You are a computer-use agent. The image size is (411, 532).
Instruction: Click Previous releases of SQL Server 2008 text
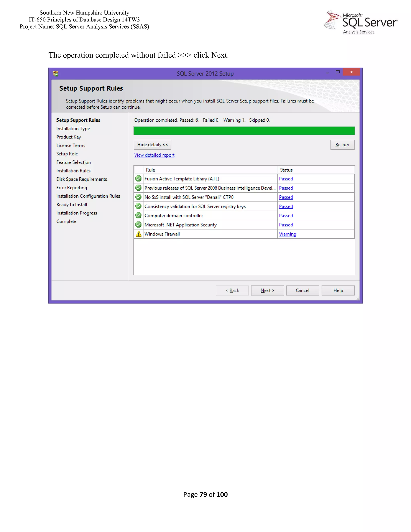point(210,188)
